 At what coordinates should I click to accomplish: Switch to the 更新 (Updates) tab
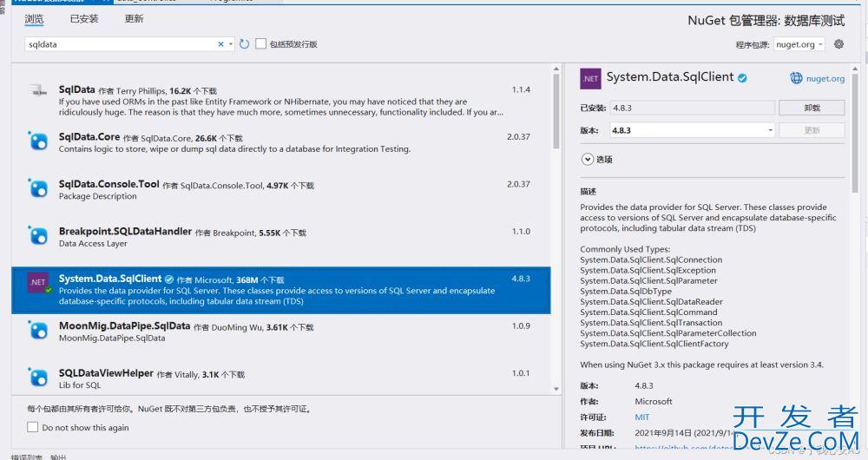point(134,19)
